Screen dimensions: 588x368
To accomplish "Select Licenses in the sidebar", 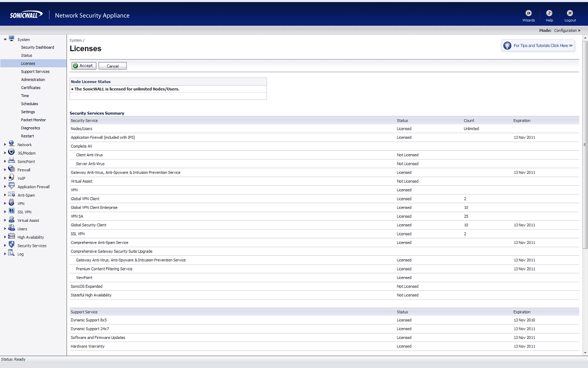I will (x=28, y=64).
